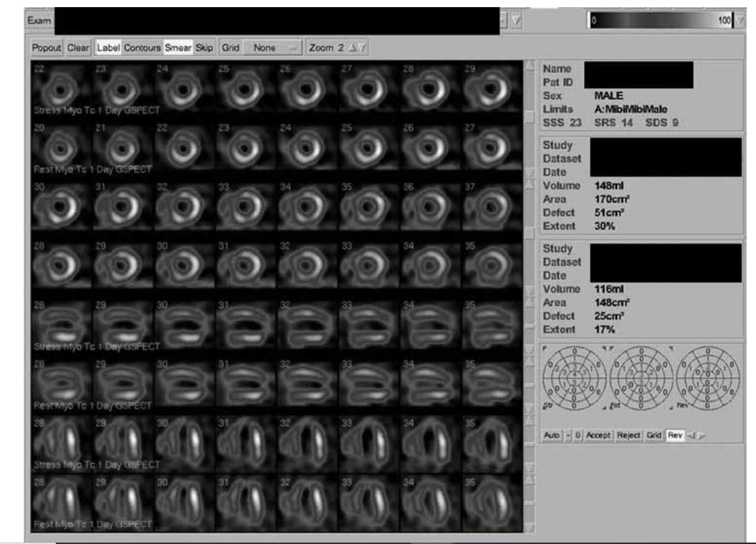756x544 pixels.
Task: Select the Reversibility polar map
Action: tap(707, 378)
